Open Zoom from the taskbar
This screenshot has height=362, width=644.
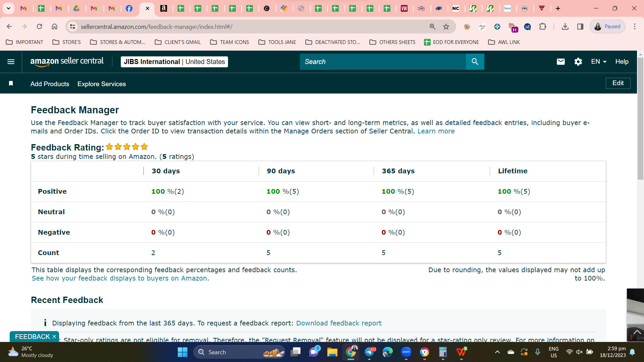(406, 352)
